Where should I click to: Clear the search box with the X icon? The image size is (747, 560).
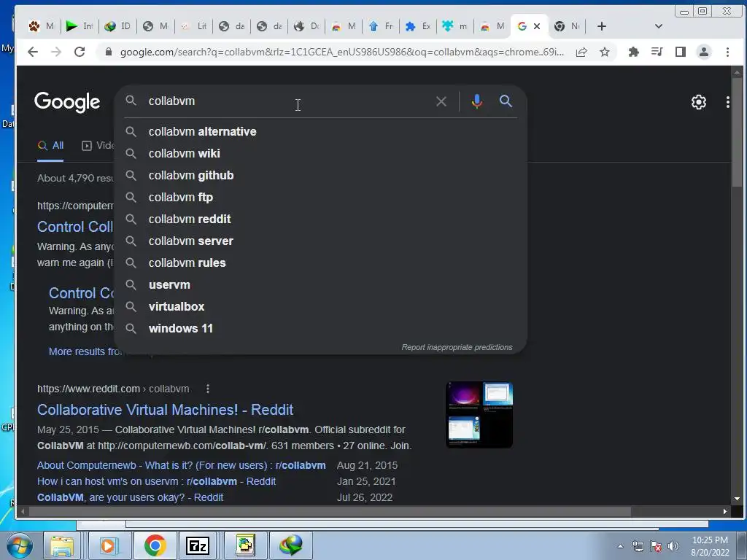[441, 101]
